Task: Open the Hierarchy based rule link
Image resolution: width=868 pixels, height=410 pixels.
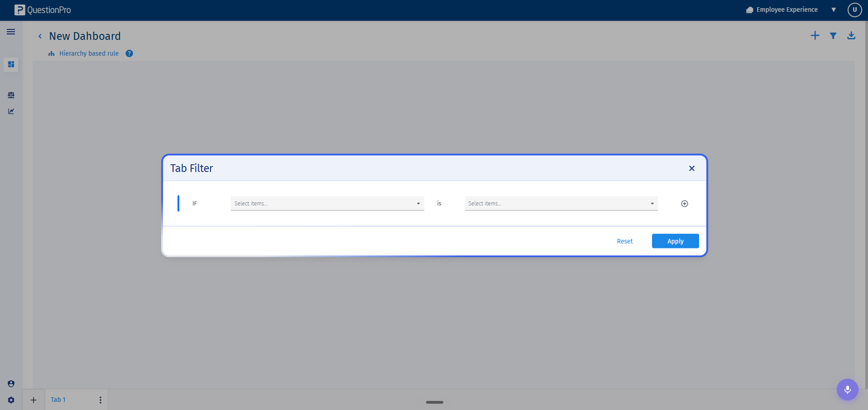Action: click(89, 53)
